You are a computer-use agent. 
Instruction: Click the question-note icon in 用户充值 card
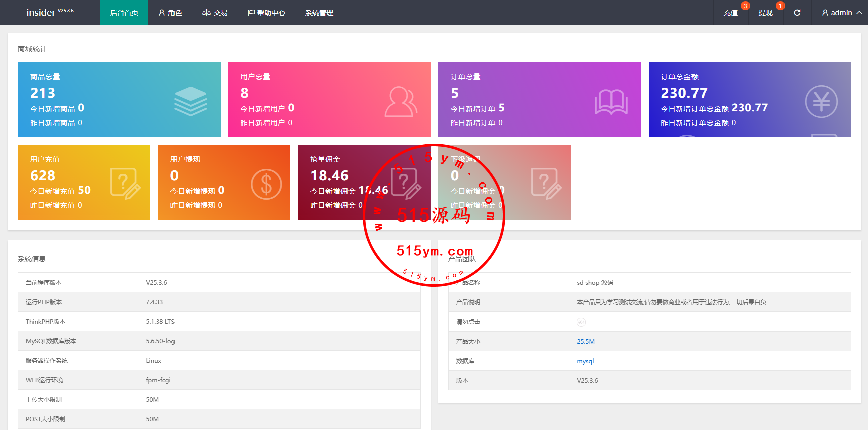tap(125, 184)
